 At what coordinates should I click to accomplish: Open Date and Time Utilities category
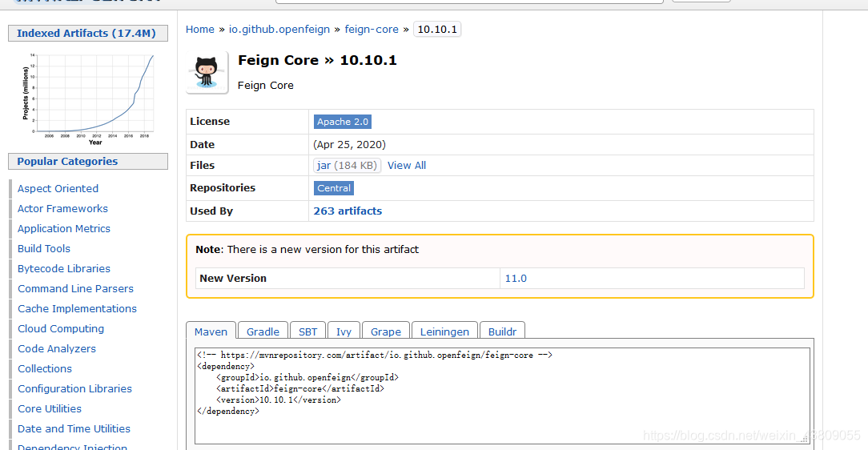pyautogui.click(x=74, y=428)
